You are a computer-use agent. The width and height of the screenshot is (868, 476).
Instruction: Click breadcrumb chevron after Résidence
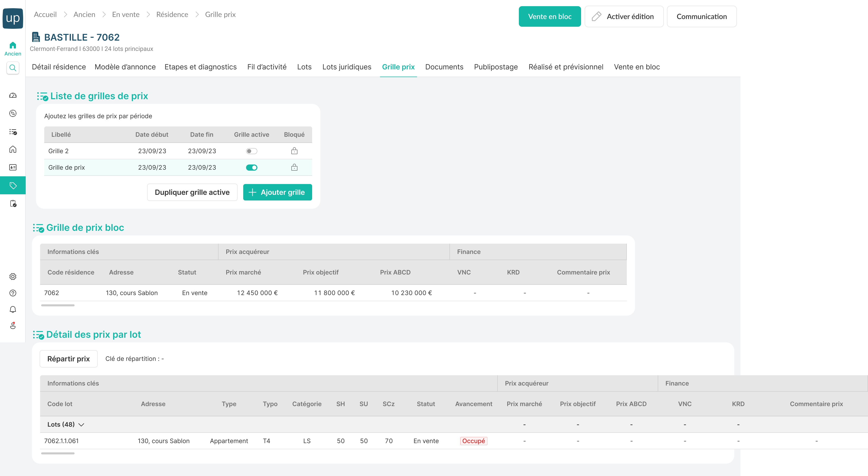pos(197,14)
